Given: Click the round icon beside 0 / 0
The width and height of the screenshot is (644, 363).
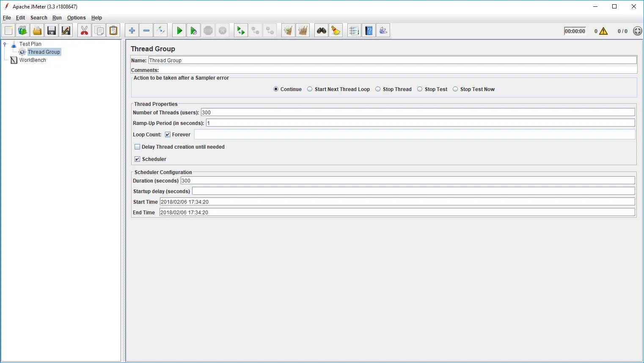Looking at the screenshot, I should (x=637, y=31).
